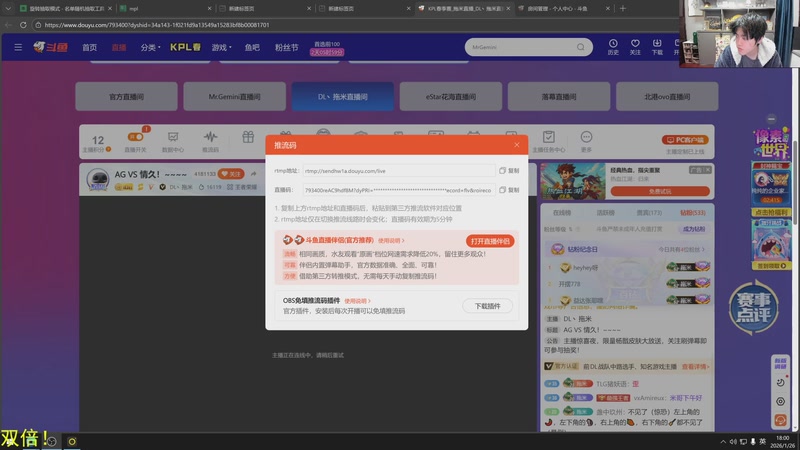The image size is (800, 450).
Task: Click 打开直播伴侣 button
Action: click(490, 241)
